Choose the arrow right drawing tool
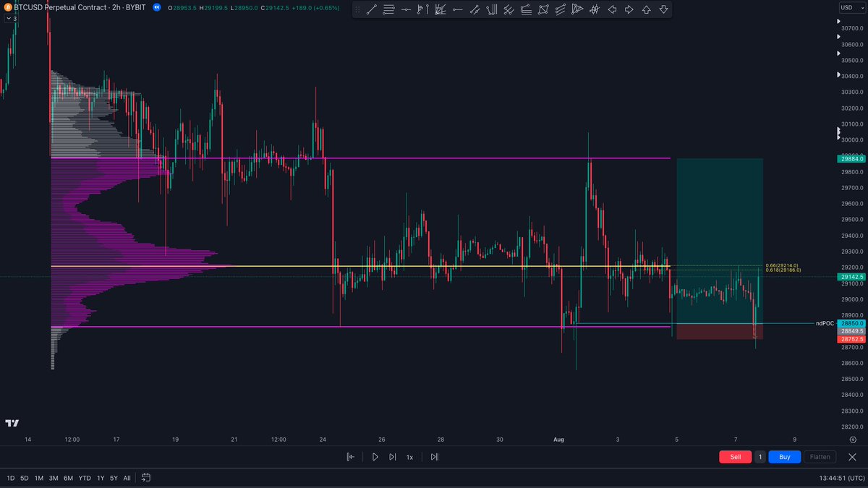The image size is (868, 488). [x=629, y=10]
